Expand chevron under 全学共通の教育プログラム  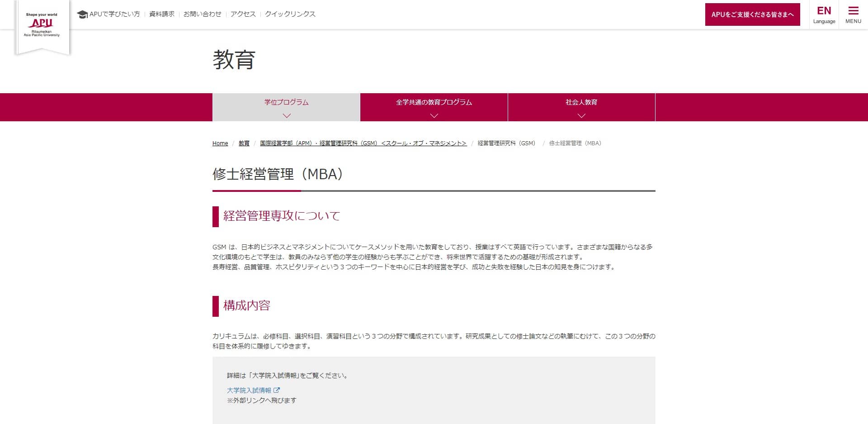[434, 116]
